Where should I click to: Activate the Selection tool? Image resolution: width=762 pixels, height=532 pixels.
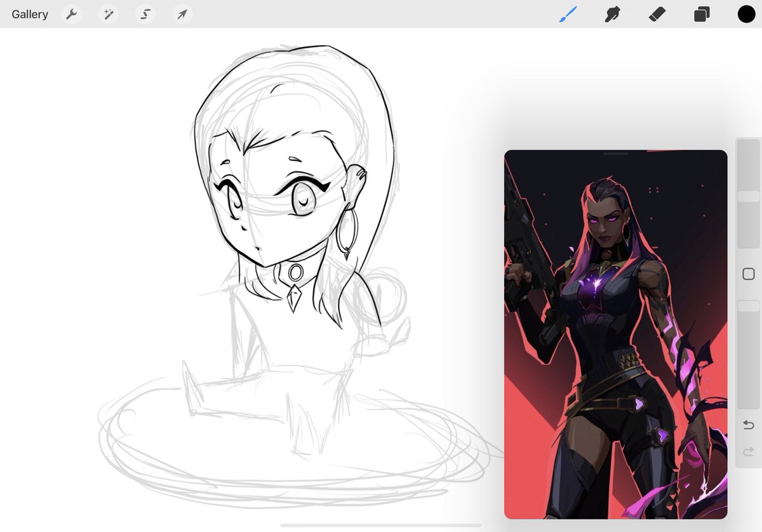tap(145, 14)
